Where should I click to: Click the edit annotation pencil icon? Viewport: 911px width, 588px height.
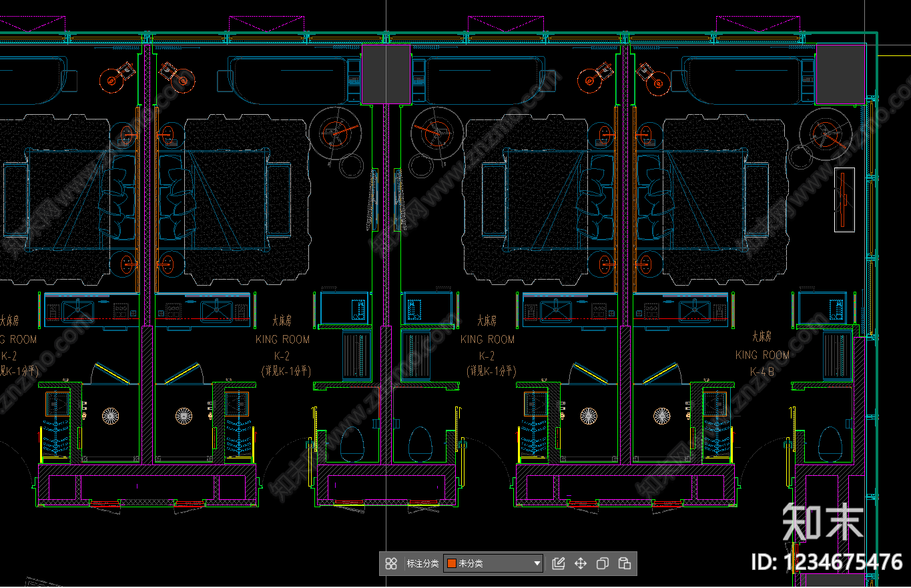(559, 563)
